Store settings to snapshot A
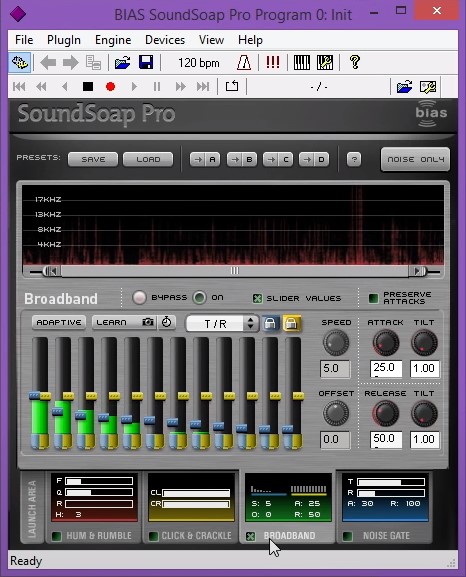Image resolution: width=466 pixels, height=577 pixels. point(205,159)
